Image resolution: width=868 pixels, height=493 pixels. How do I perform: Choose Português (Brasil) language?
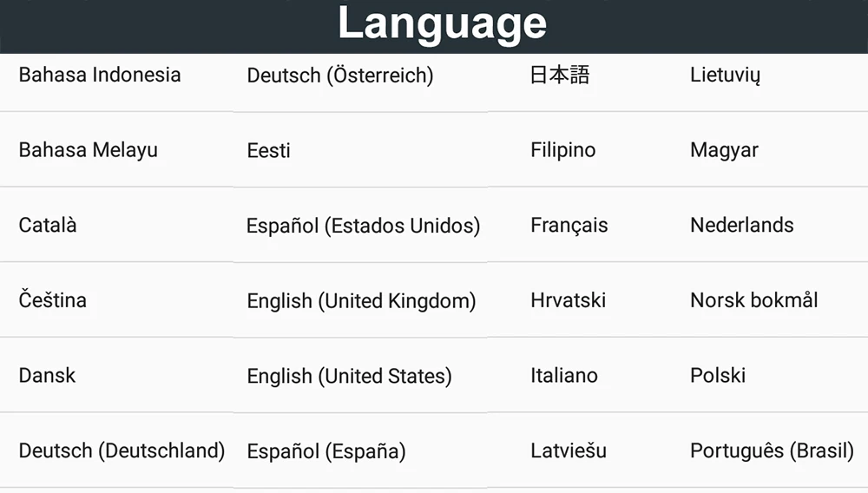tap(773, 451)
